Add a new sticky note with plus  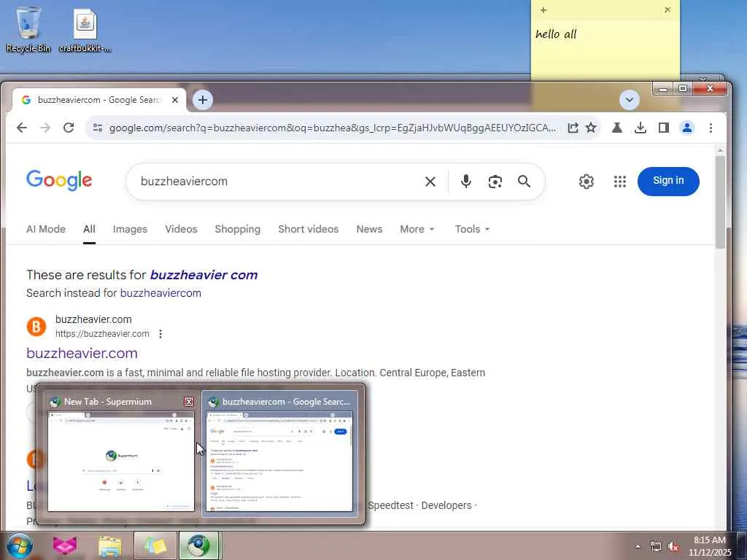[x=543, y=10]
